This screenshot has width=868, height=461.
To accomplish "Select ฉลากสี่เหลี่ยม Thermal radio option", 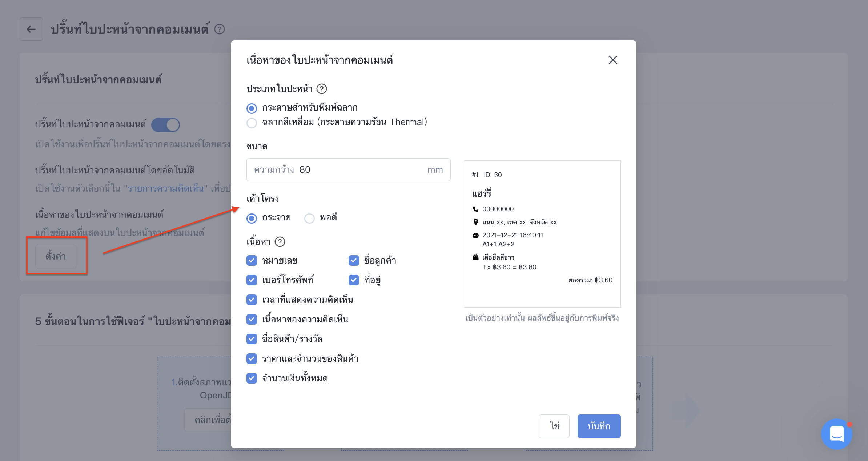I will tap(252, 123).
